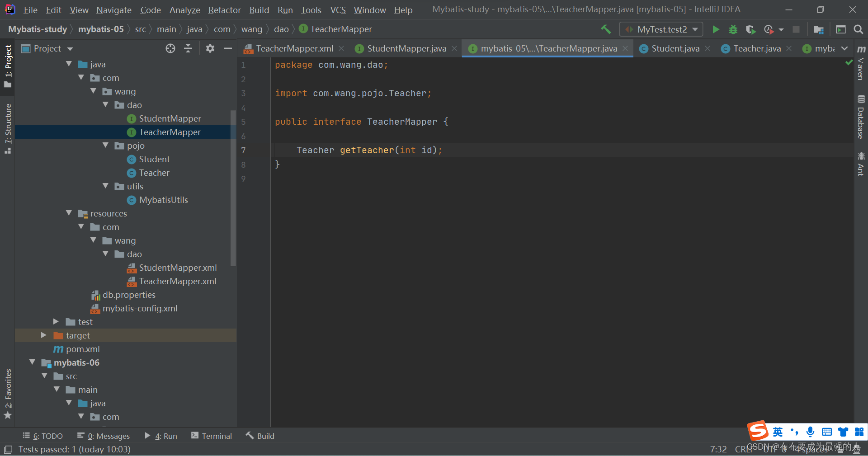Close the Teacher.java tab
The image size is (868, 456).
[789, 48]
